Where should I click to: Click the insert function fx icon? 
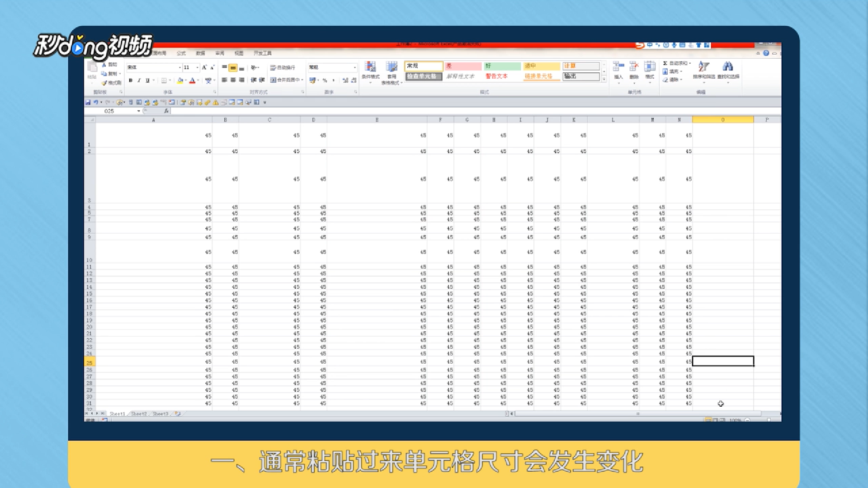(166, 111)
